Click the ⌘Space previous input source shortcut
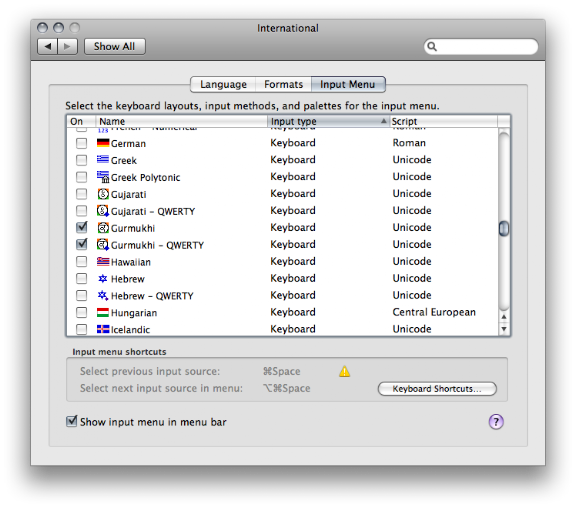576x508 pixels. point(281,371)
